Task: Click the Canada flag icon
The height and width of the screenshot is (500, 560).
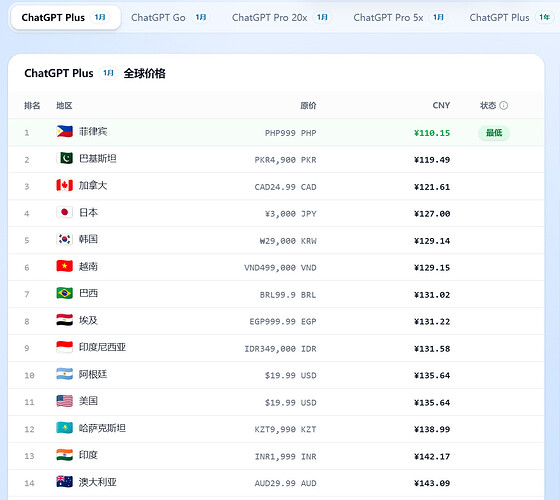Action: click(x=65, y=185)
